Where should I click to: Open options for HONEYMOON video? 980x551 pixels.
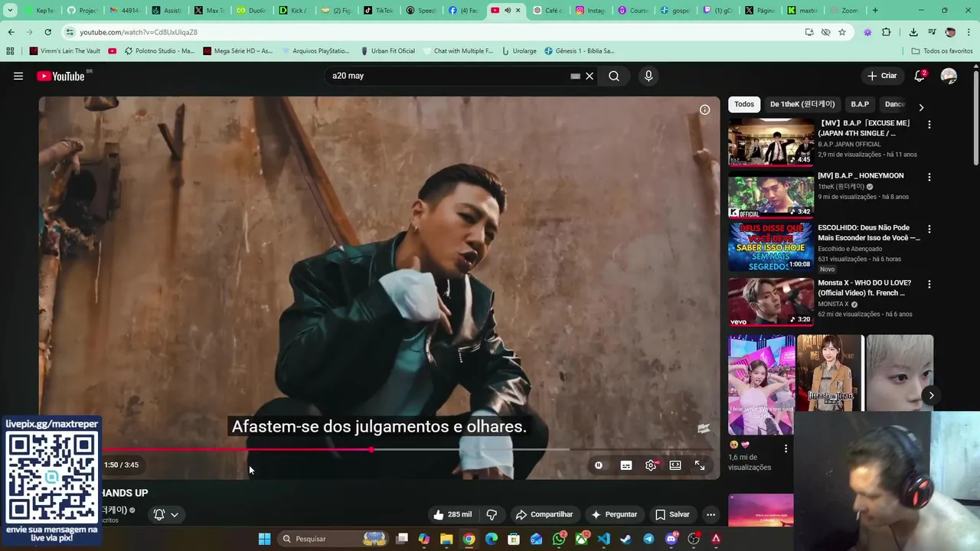tap(929, 177)
